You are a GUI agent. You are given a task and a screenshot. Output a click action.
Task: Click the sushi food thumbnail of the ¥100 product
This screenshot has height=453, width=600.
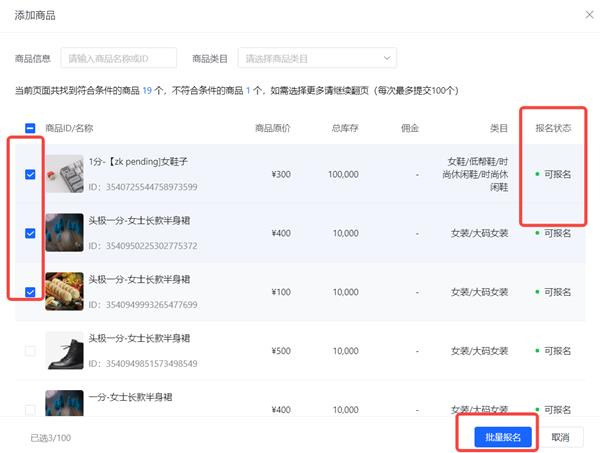coord(64,291)
